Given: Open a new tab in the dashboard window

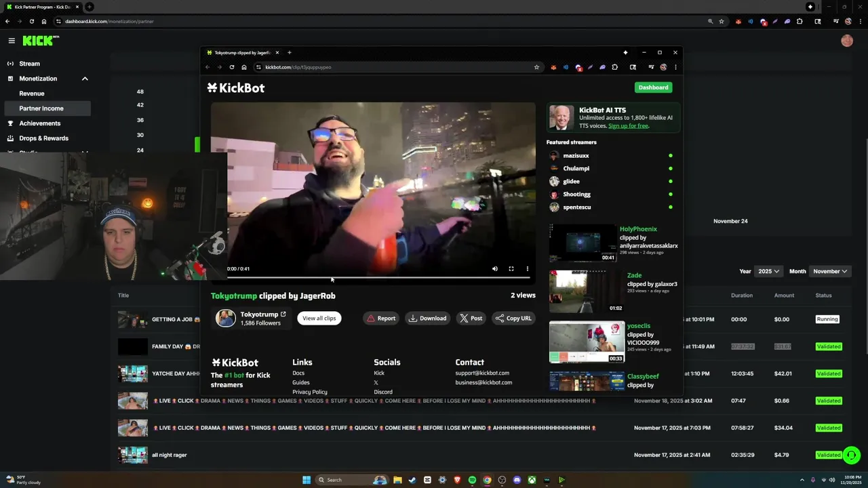Looking at the screenshot, I should (89, 7).
